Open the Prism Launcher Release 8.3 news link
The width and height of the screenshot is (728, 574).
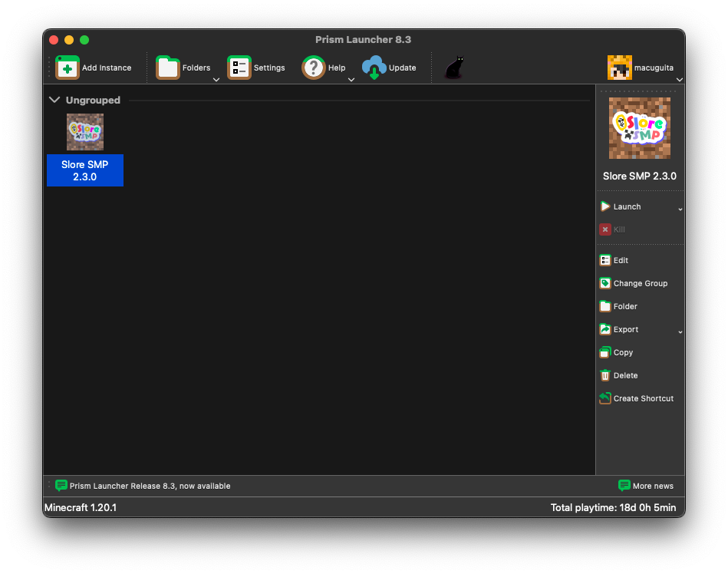(150, 486)
